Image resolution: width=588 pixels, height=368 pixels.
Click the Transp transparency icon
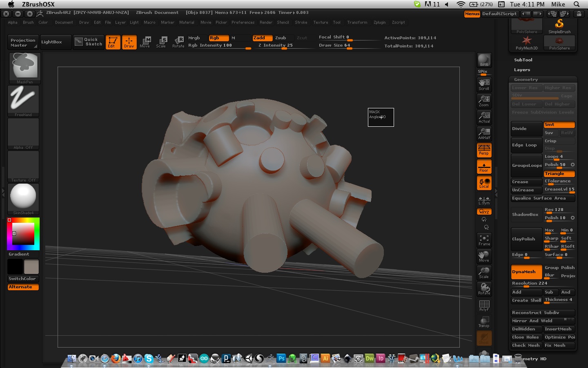pos(484,321)
